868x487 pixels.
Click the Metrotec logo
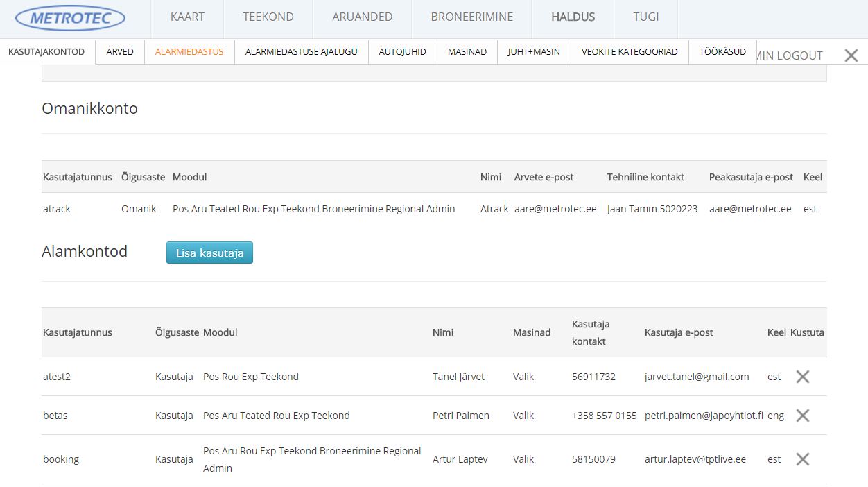[x=70, y=18]
